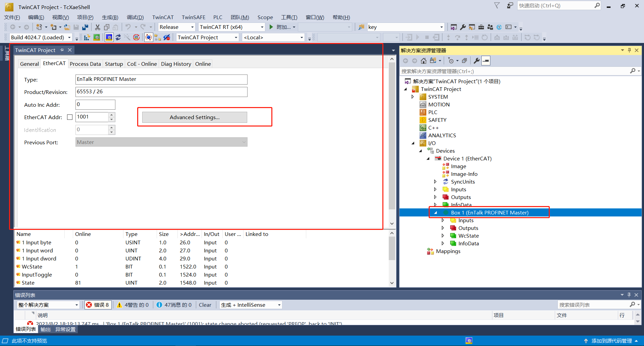Toggle auto-hide pin on Solution Explorer

coord(629,50)
